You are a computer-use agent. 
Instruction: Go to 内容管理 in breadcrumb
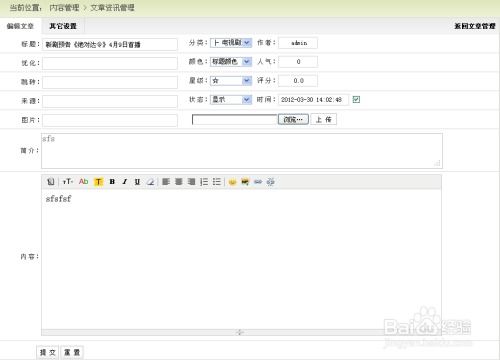pos(64,8)
